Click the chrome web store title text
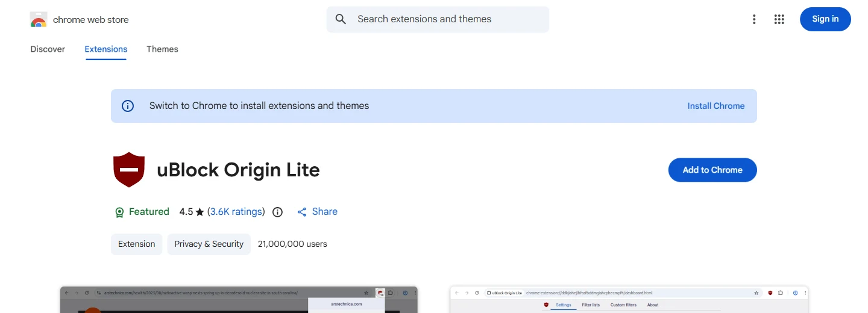The width and height of the screenshot is (868, 313). (91, 20)
